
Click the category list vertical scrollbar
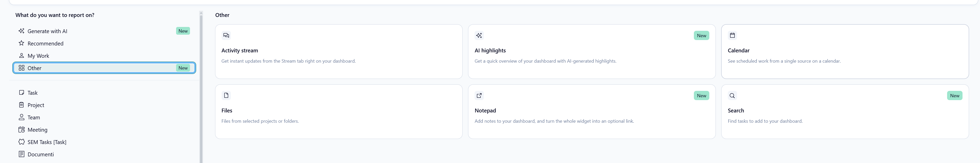point(201,87)
